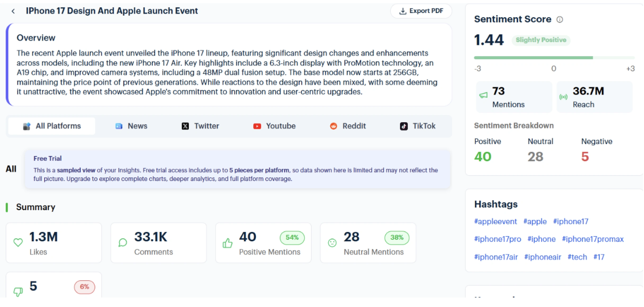Open the #iphoneair hashtag

tap(542, 257)
